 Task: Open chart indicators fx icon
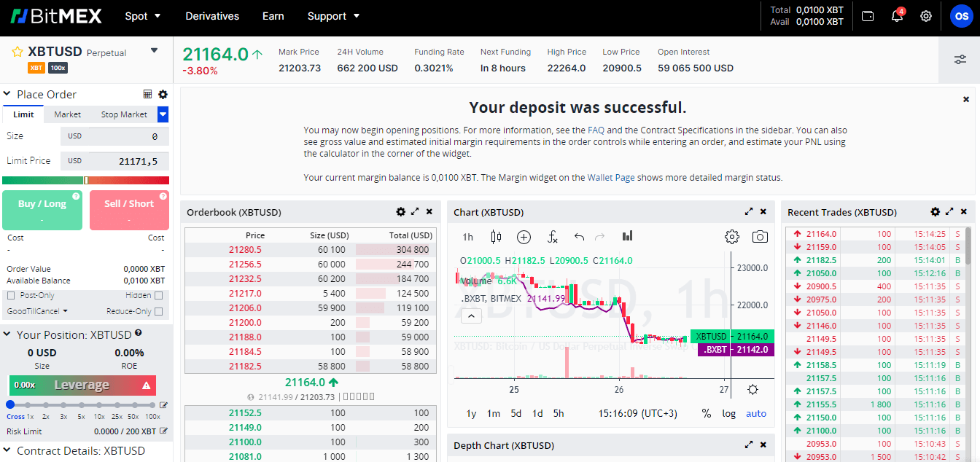[x=553, y=237]
